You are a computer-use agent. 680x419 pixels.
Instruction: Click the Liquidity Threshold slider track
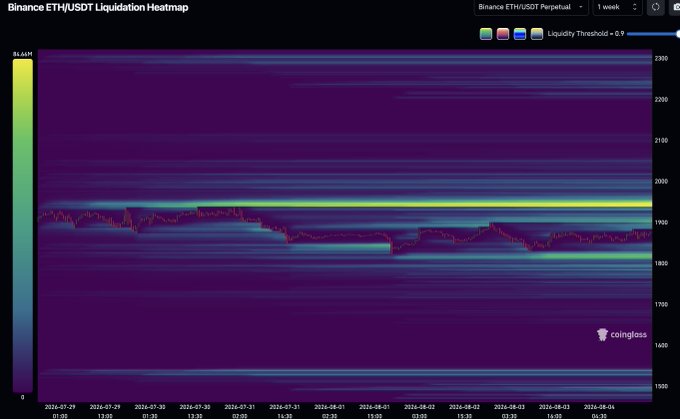[x=652, y=34]
